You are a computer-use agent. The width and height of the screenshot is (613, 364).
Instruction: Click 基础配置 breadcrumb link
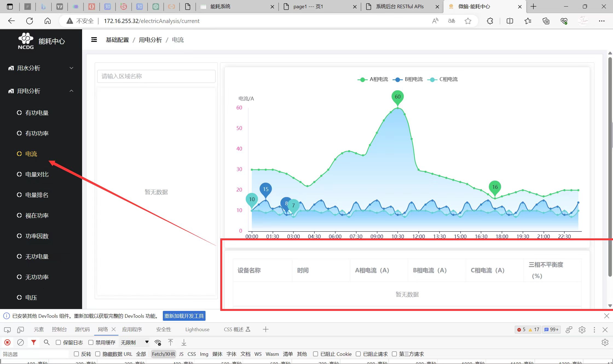117,40
